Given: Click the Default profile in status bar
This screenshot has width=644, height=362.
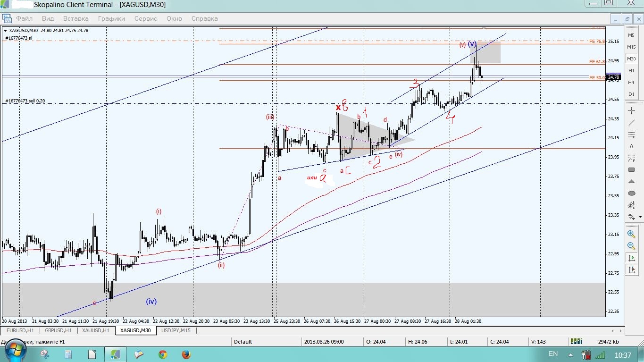Looking at the screenshot, I should (243, 341).
